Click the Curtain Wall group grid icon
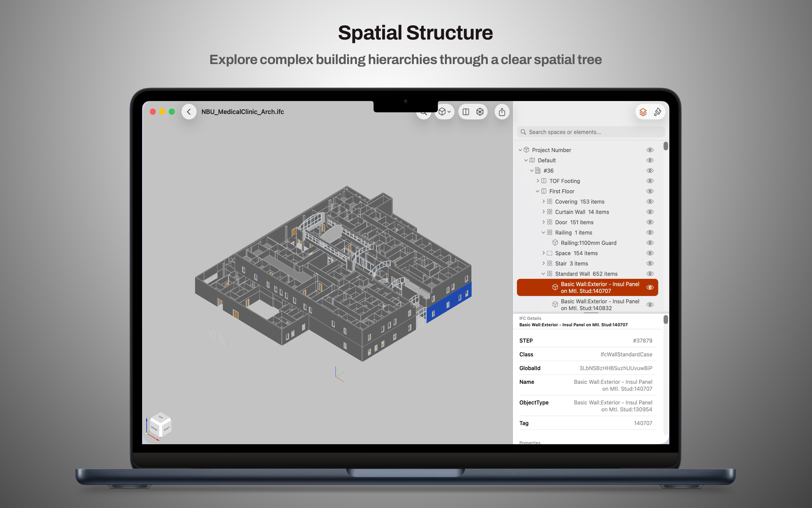Image resolution: width=812 pixels, height=508 pixels. [x=550, y=212]
